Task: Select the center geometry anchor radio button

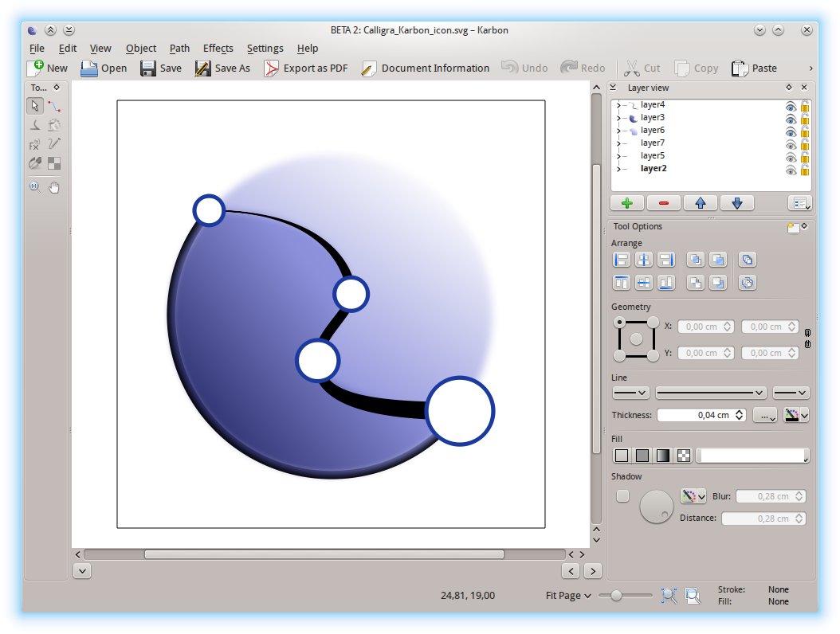Action: (636, 339)
